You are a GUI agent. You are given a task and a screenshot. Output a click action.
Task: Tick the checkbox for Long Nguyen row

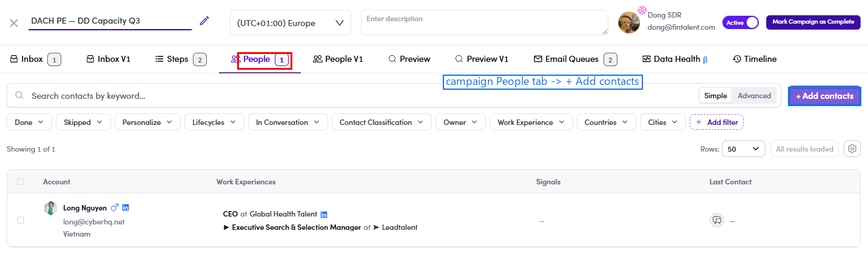21,220
